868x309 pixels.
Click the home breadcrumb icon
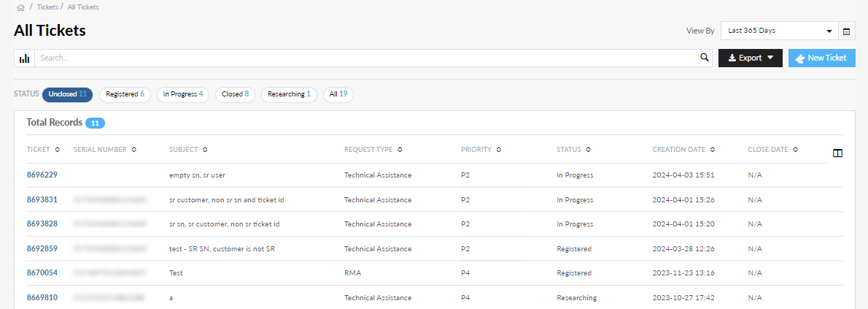tap(20, 7)
